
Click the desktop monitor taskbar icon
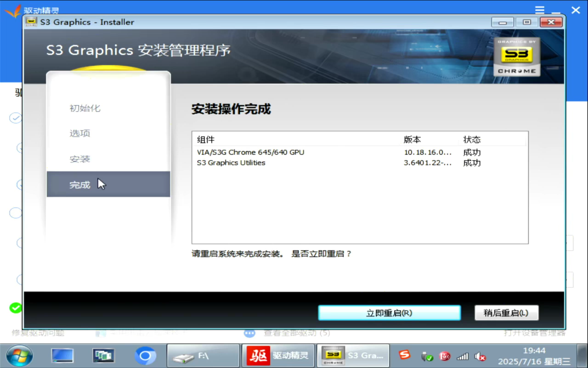(x=62, y=356)
